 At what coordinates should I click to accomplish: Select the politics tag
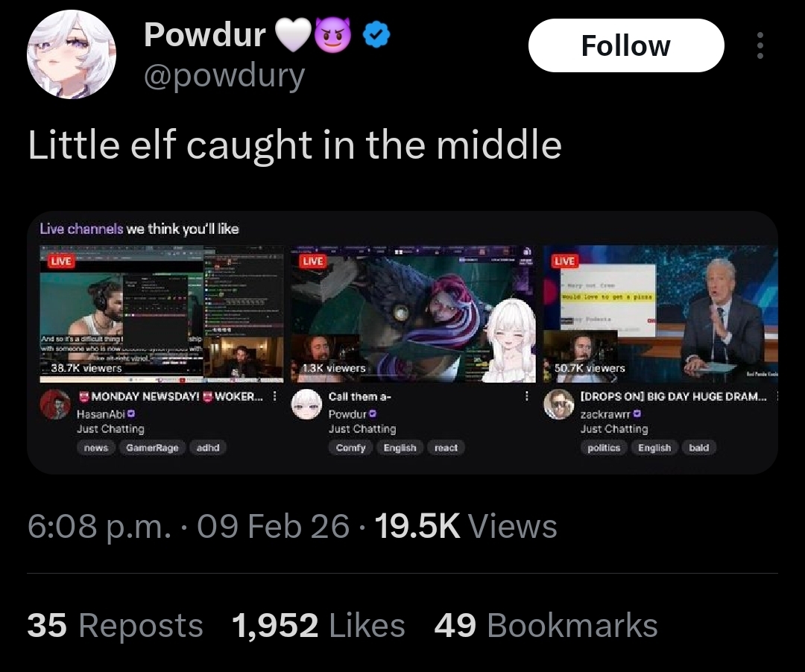pos(604,448)
